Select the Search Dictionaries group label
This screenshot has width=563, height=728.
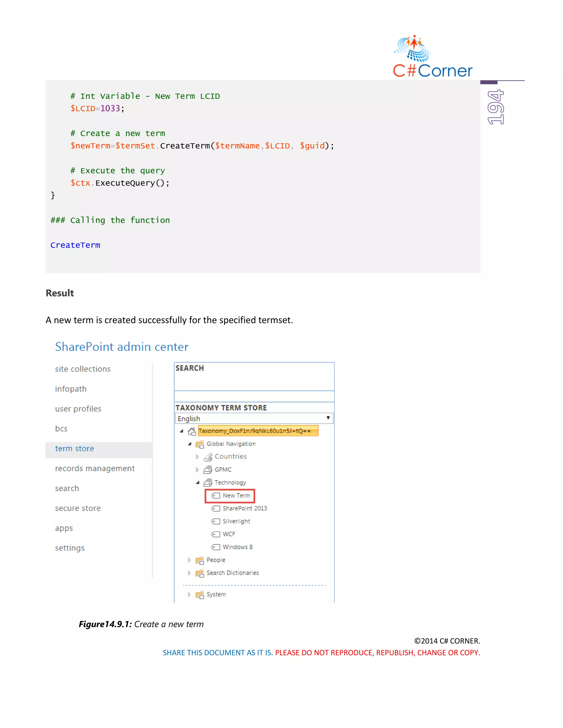(233, 573)
